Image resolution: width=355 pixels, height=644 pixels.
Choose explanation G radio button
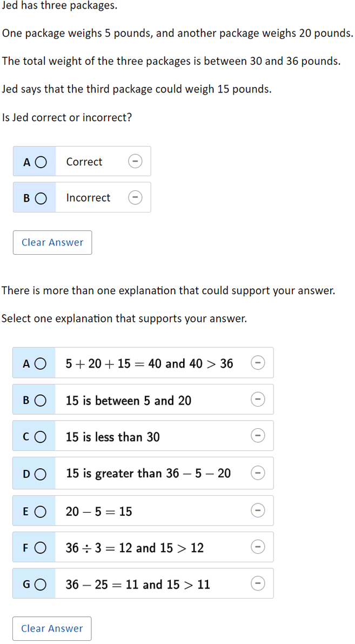click(40, 585)
